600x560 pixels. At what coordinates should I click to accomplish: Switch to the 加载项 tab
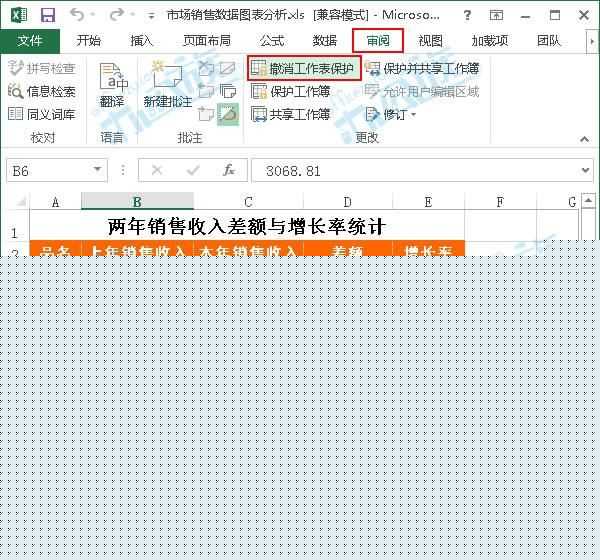pos(490,41)
